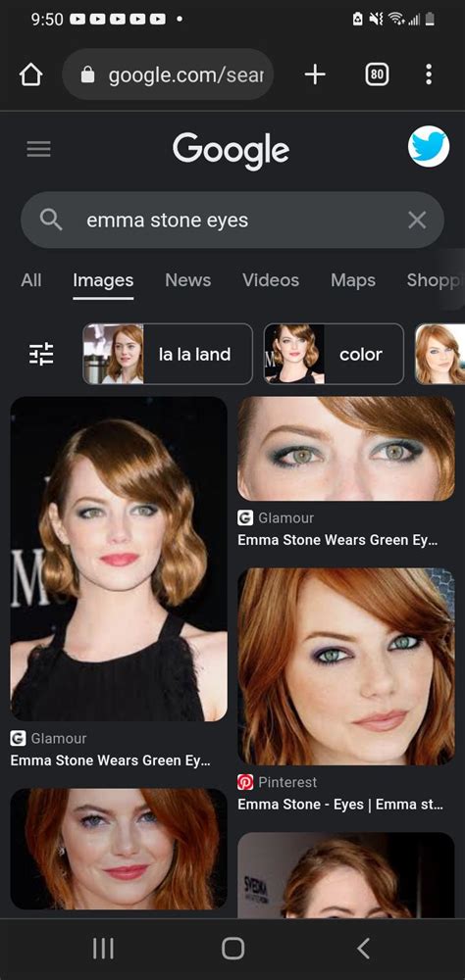This screenshot has height=980, width=465.
Task: Tap the lock icon in address bar
Action: pyautogui.click(x=88, y=75)
